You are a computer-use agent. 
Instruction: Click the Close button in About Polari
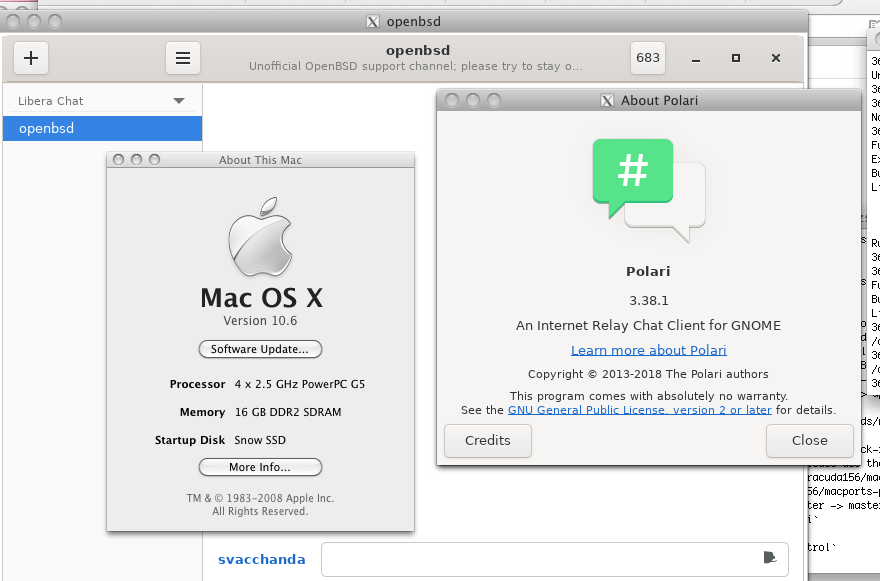coord(809,441)
